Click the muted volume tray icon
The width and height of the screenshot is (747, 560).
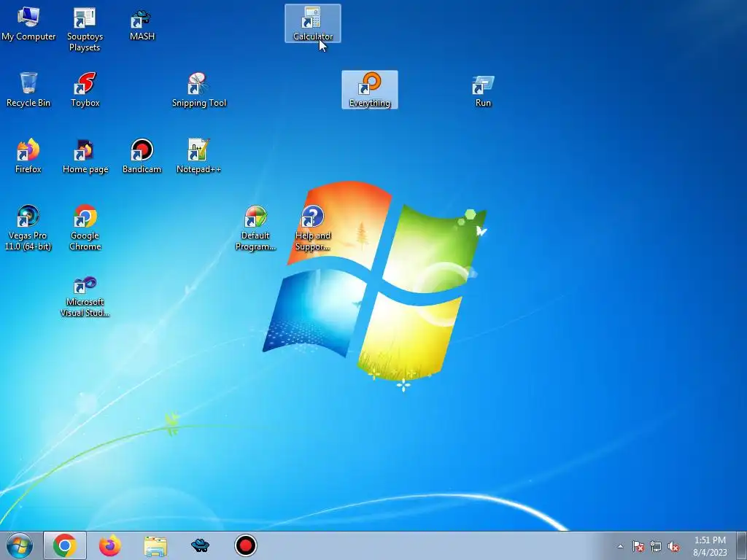(673, 546)
